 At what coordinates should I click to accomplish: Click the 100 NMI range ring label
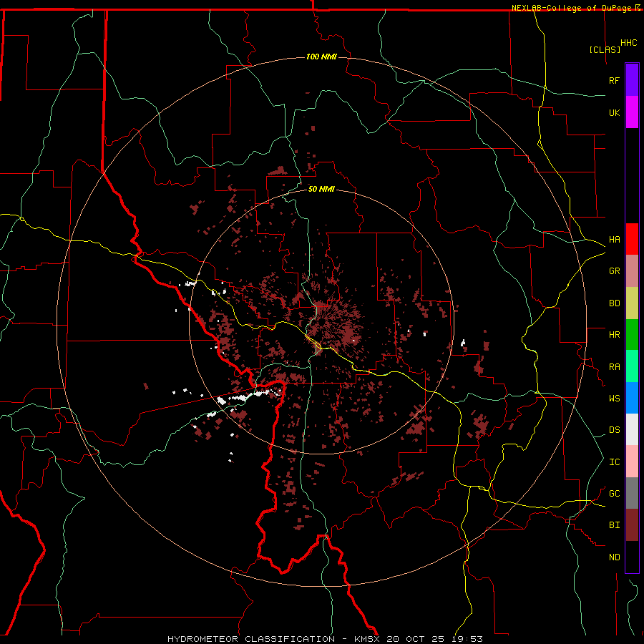pyautogui.click(x=321, y=57)
